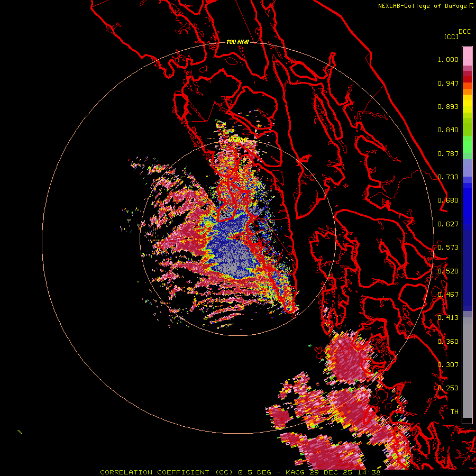Select the 0.680 color scale value
Viewport: 476px width, 476px height.
(x=448, y=200)
